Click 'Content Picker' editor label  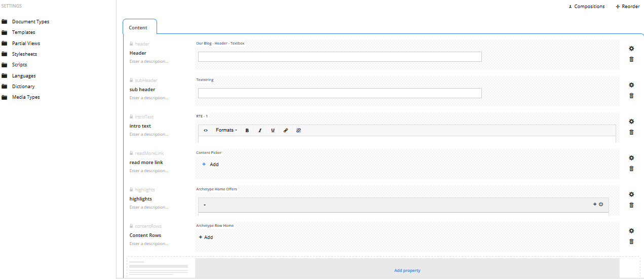point(209,153)
